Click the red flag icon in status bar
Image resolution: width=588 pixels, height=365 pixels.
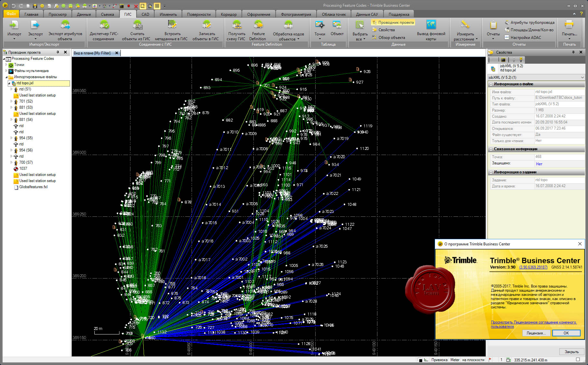point(490,360)
